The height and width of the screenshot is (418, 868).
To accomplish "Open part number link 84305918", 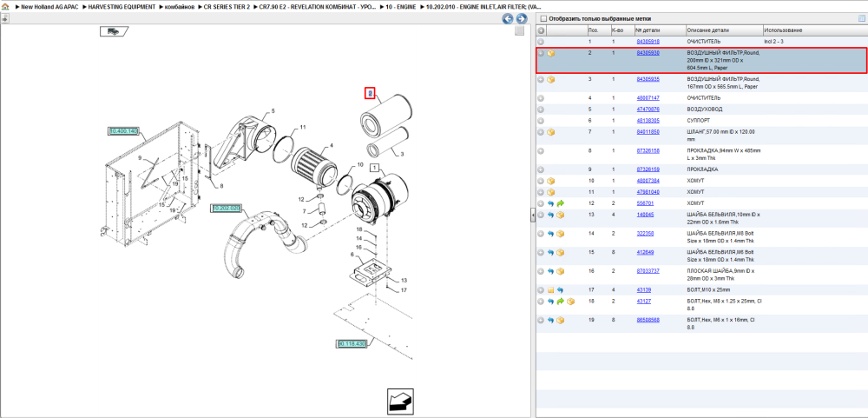I will pos(648,42).
